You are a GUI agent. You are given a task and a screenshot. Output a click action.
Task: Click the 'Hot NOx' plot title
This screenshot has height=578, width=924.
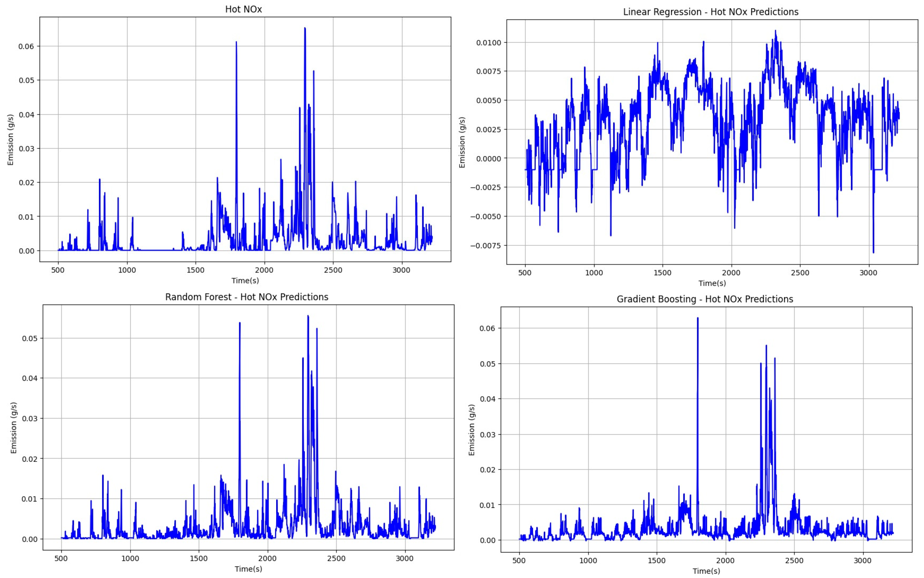(x=243, y=9)
